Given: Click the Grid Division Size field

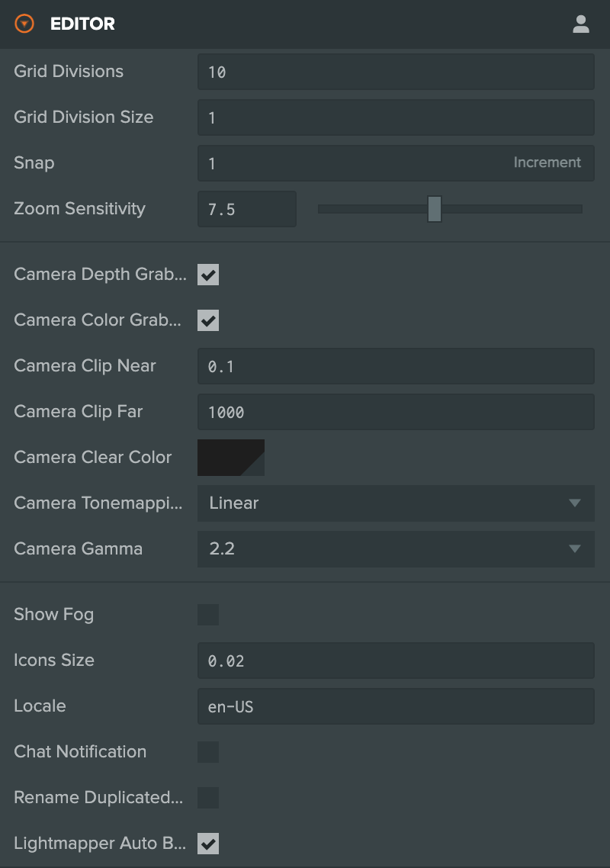Looking at the screenshot, I should (x=396, y=117).
